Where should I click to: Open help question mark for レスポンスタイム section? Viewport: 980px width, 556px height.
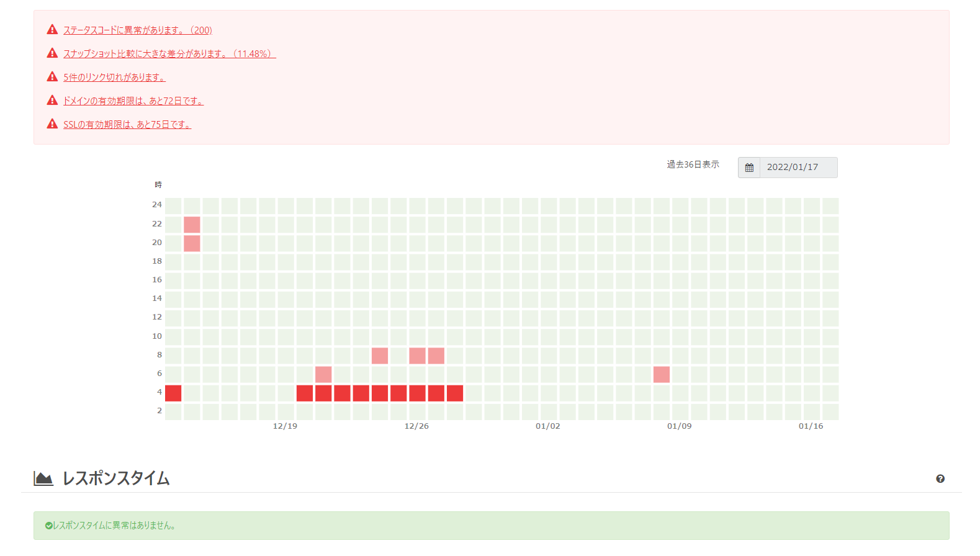point(940,478)
